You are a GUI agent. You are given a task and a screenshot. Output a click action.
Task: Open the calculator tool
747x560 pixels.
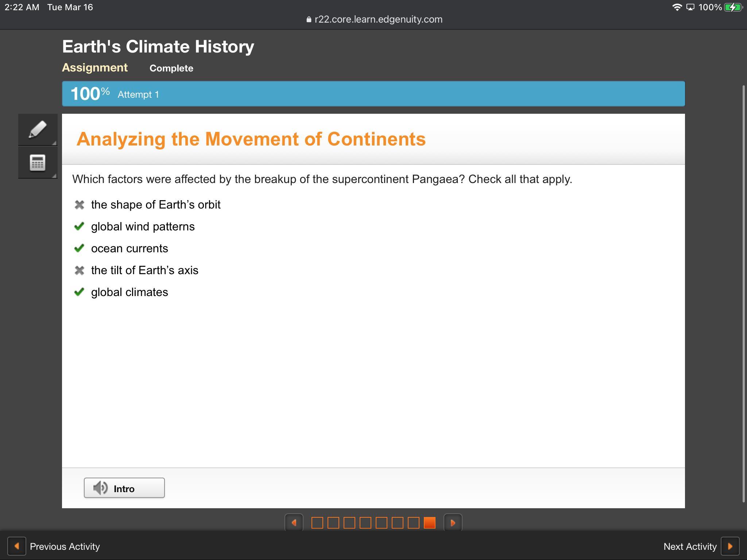[x=38, y=163]
